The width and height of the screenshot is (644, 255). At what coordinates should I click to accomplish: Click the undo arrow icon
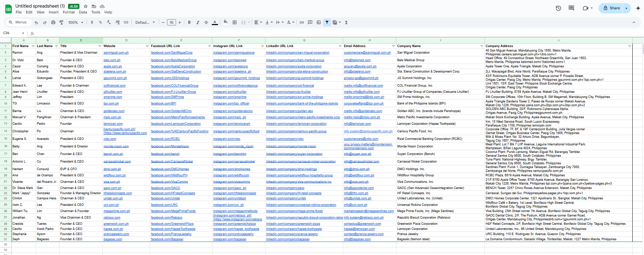pos(36,22)
